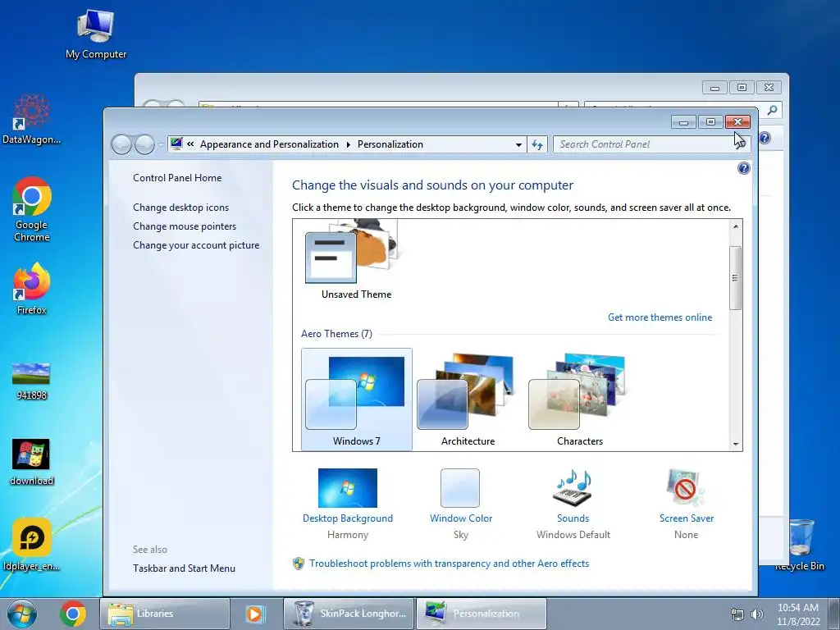This screenshot has height=630, width=840.
Task: Click the theme list scroll down arrow
Action: 736,444
